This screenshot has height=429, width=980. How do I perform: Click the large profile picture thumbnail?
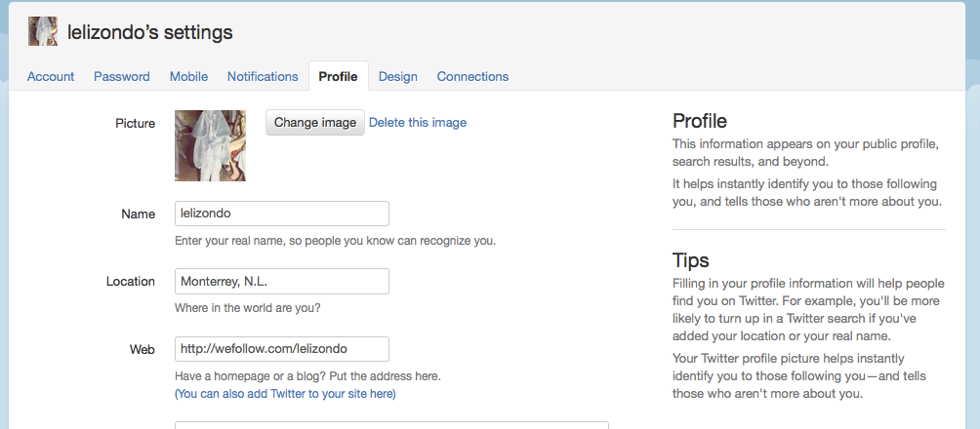[210, 145]
